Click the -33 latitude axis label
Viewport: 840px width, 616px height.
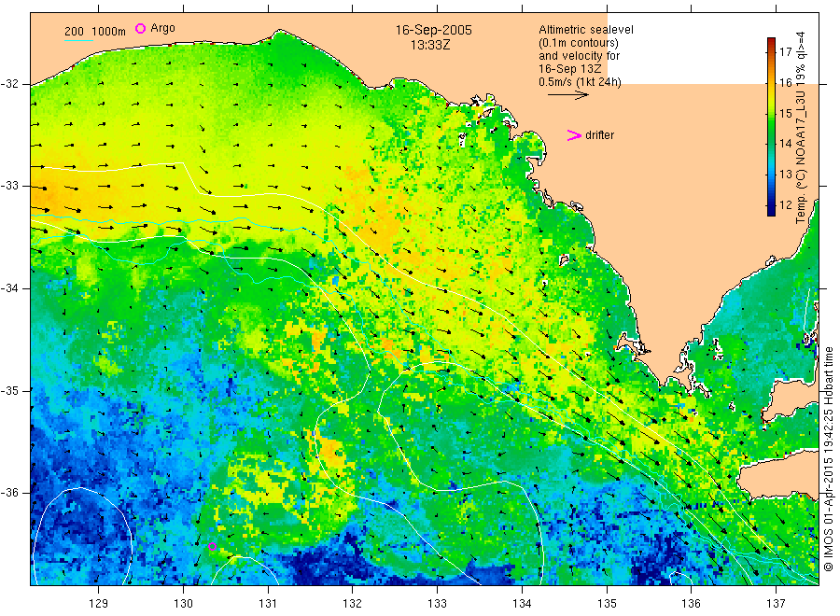point(10,186)
